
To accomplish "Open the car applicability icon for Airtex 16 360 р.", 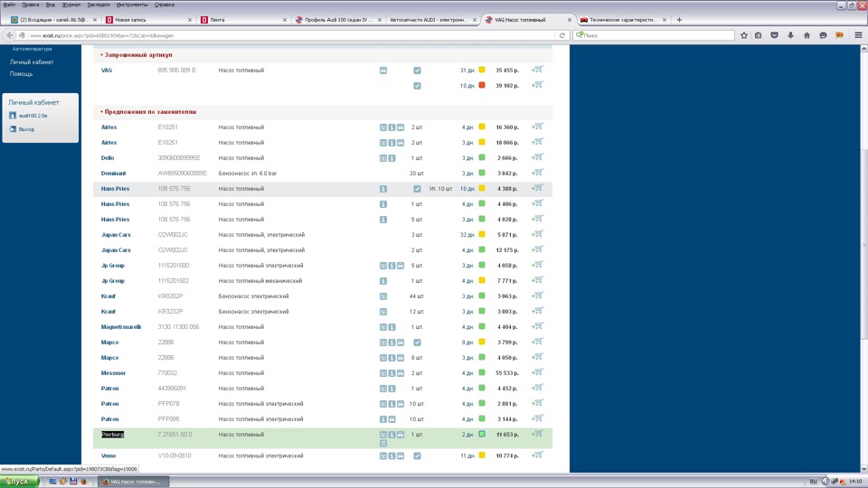I will click(x=401, y=127).
